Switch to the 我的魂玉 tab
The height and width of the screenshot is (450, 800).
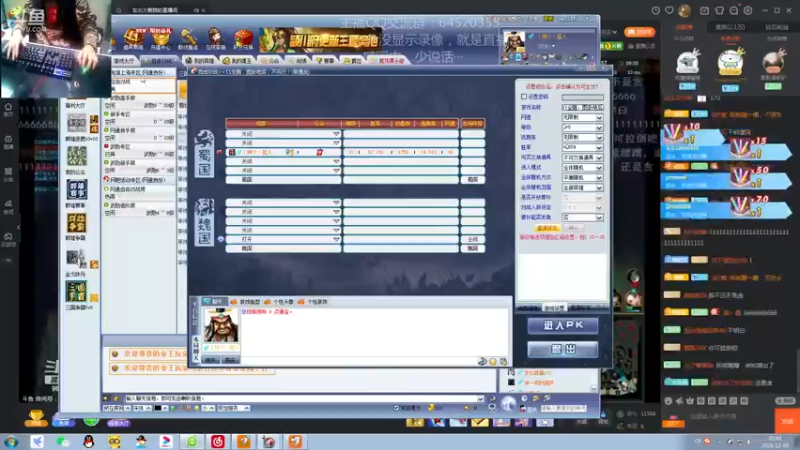click(238, 61)
